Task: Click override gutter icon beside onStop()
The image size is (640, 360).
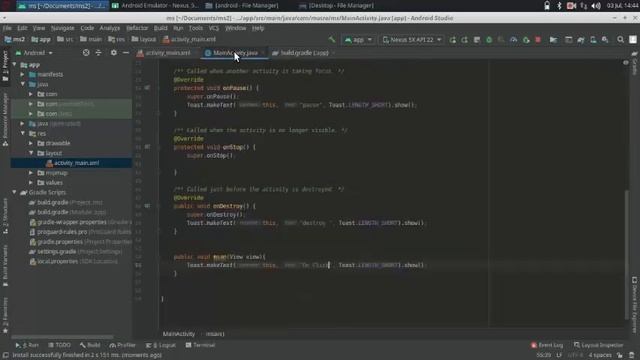Action: (147, 147)
